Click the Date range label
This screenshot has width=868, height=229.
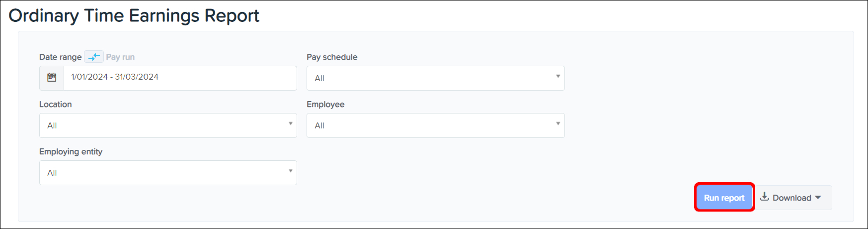click(x=60, y=57)
